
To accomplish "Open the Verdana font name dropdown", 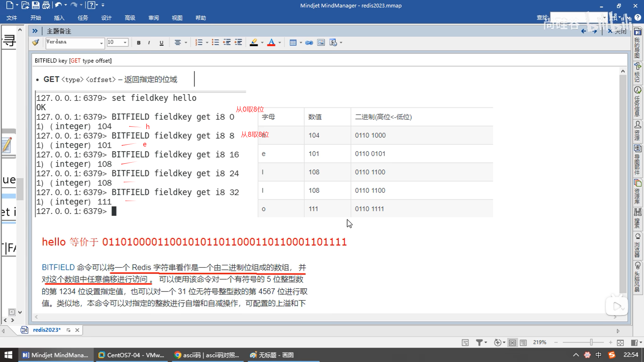I will tap(101, 43).
